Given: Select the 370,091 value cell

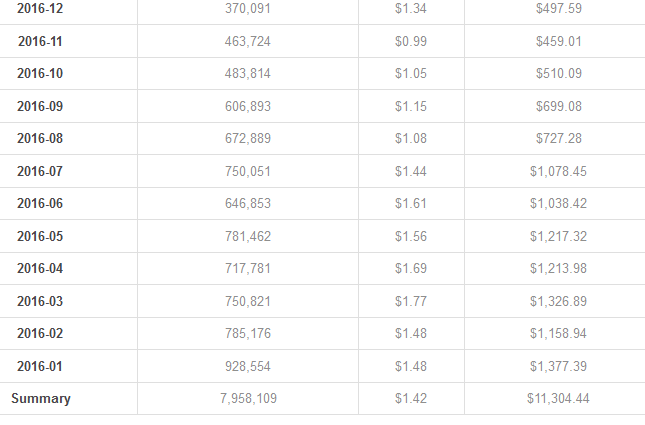Looking at the screenshot, I should (248, 9).
